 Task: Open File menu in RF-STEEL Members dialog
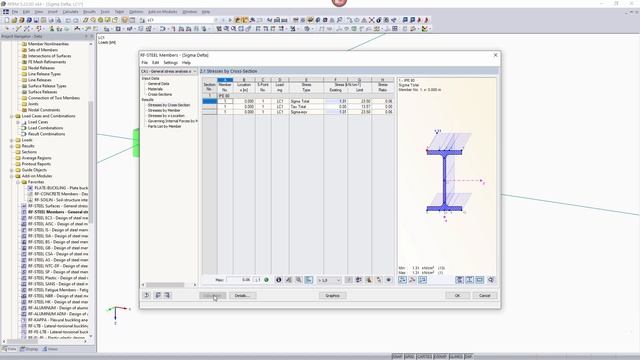tap(144, 63)
